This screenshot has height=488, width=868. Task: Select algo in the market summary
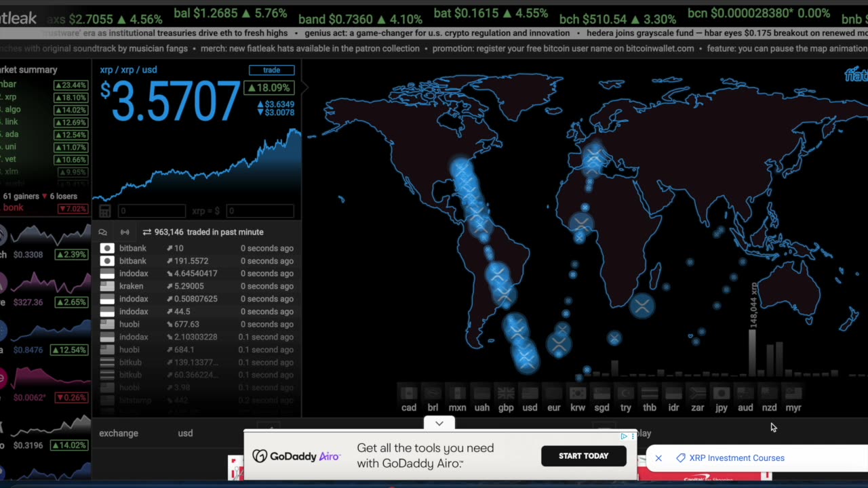click(x=44, y=110)
